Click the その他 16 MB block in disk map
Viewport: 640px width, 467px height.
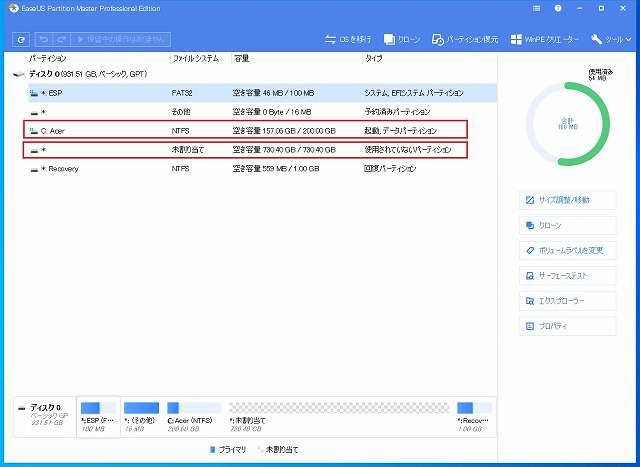coord(141,417)
